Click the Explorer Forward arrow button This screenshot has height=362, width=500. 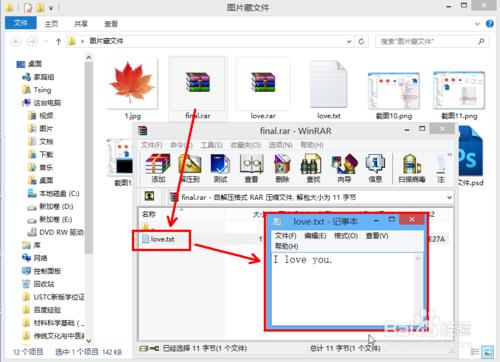[x=32, y=41]
